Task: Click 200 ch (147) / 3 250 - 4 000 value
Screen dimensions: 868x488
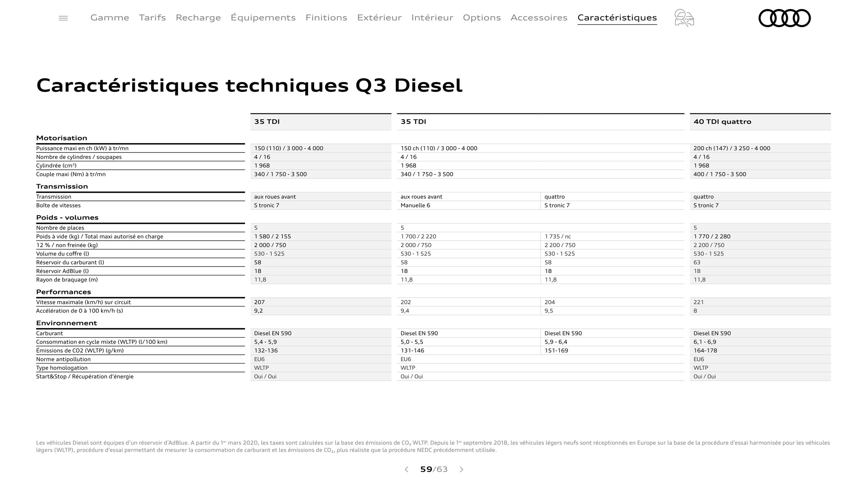Action: point(732,148)
